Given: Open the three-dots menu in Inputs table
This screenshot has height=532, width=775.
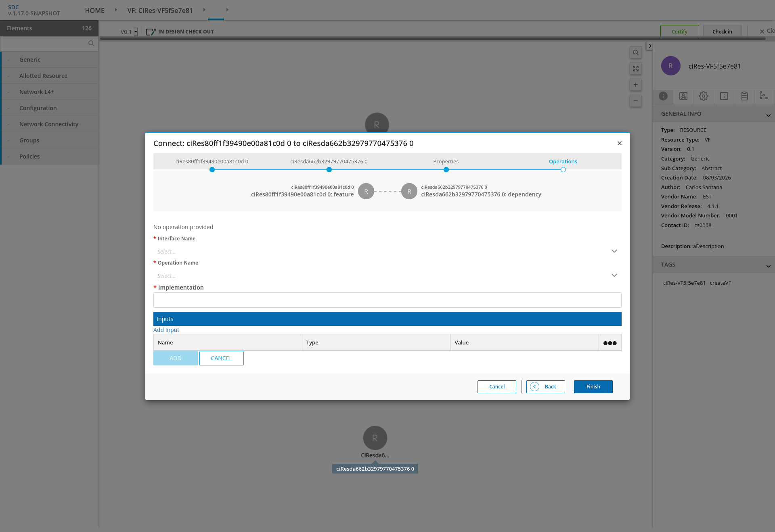Looking at the screenshot, I should pos(610,343).
